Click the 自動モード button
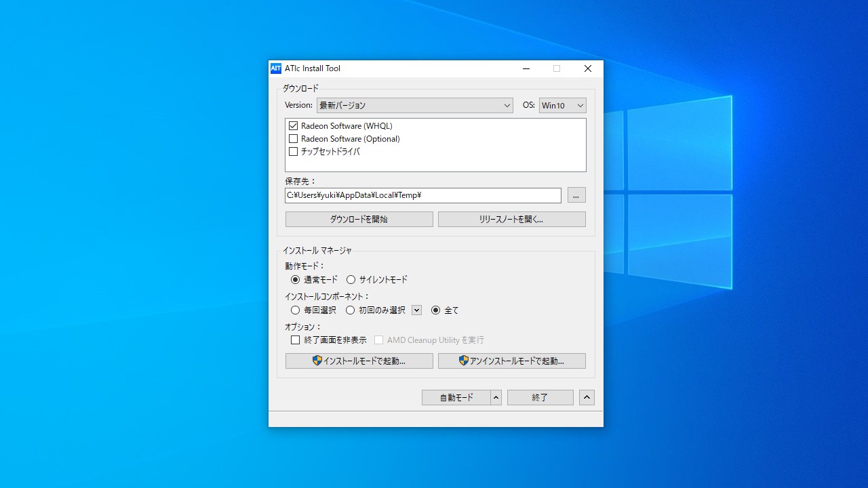Viewport: 868px width, 488px height. pyautogui.click(x=456, y=398)
